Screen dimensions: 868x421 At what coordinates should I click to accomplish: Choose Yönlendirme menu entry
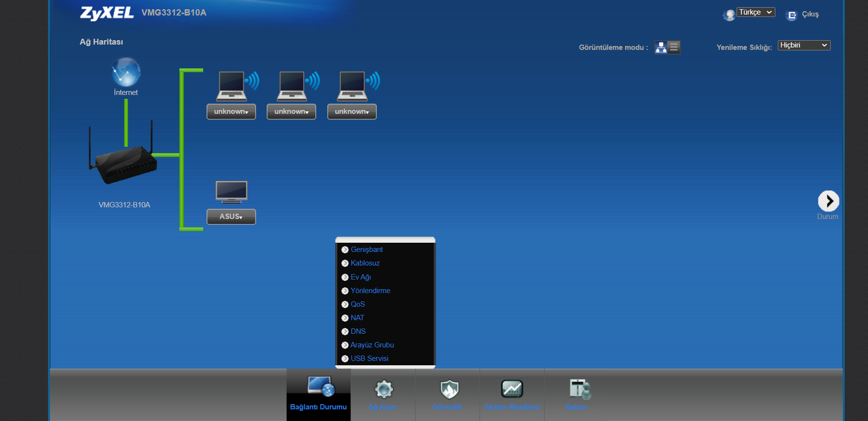[370, 291]
